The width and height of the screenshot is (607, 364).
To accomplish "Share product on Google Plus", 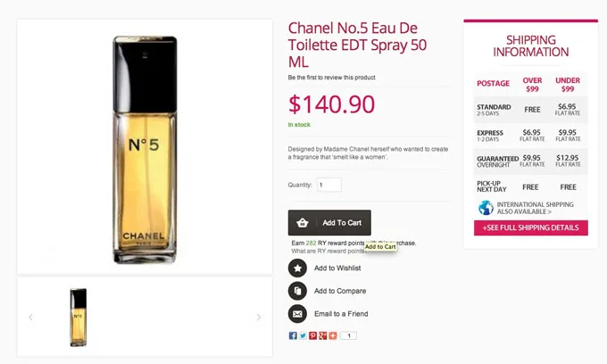I will click(x=322, y=335).
